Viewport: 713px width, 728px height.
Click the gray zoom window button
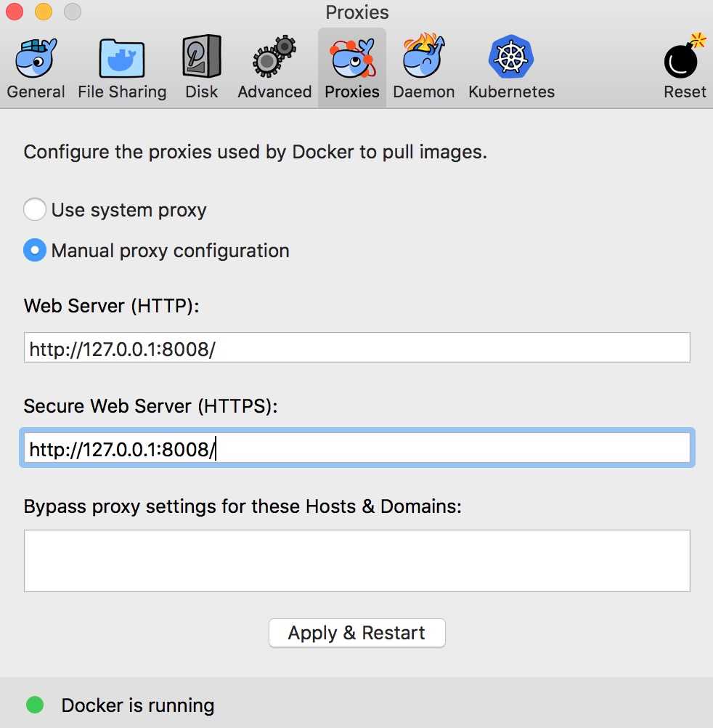pyautogui.click(x=72, y=12)
